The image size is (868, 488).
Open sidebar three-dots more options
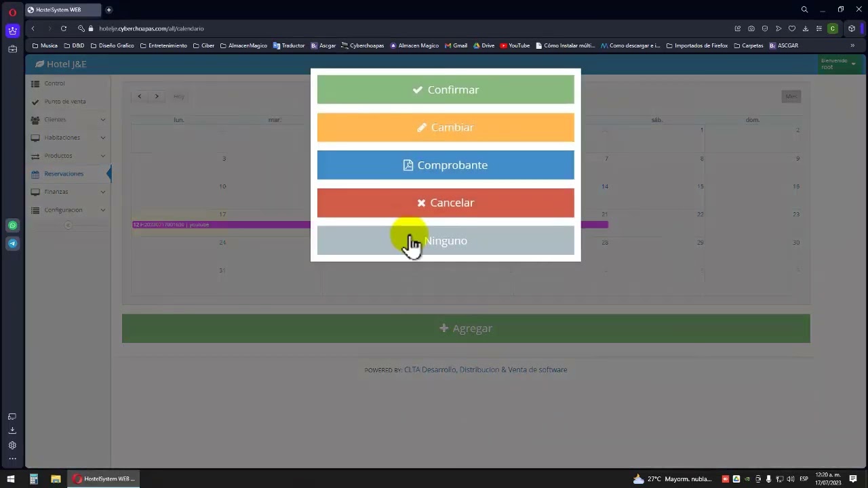pyautogui.click(x=12, y=459)
